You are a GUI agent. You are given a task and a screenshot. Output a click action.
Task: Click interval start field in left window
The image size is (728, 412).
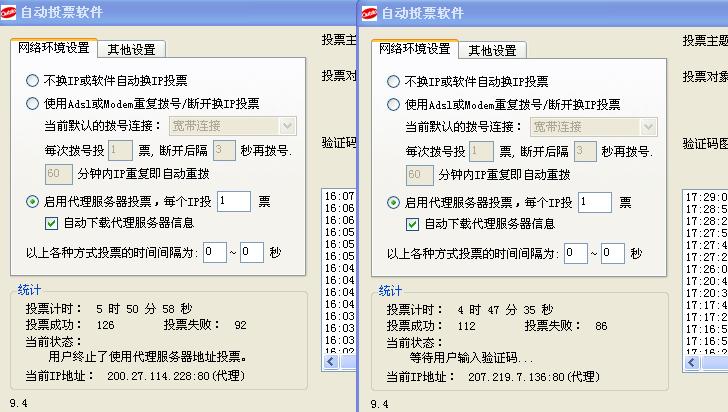pyautogui.click(x=215, y=252)
